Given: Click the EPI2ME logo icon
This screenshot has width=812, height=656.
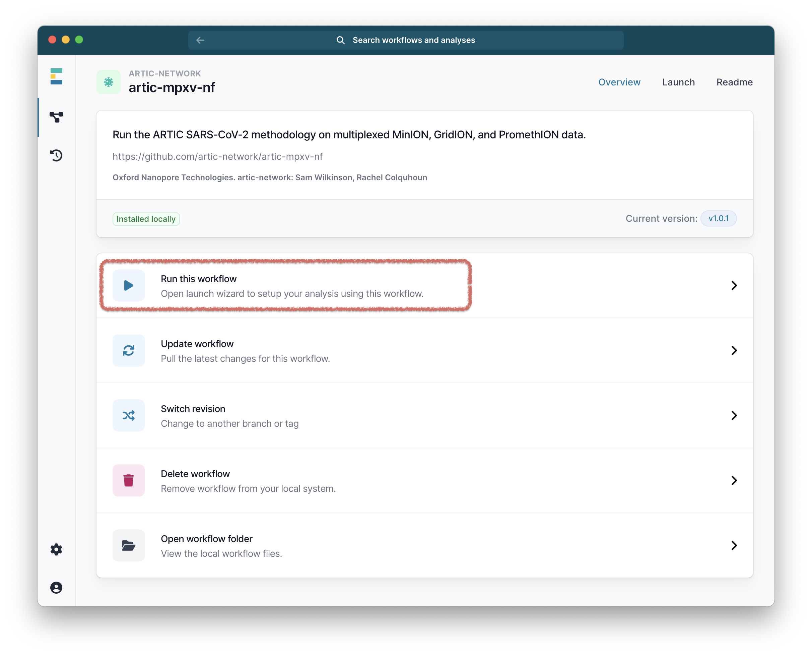Looking at the screenshot, I should (x=56, y=76).
